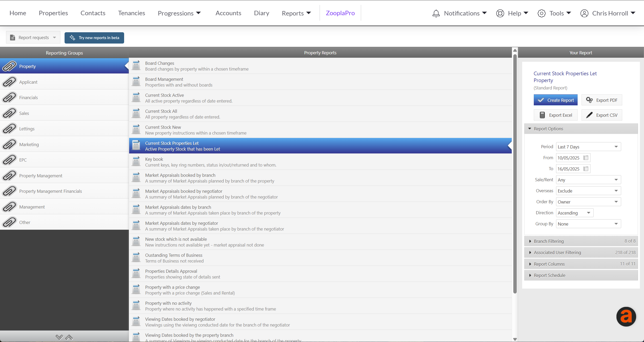The height and width of the screenshot is (342, 644).
Task: Click Try new reports in beta
Action: (x=94, y=38)
